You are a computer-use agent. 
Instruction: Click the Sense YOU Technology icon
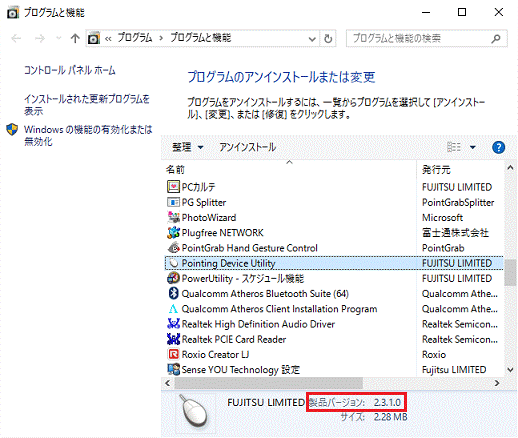point(173,369)
